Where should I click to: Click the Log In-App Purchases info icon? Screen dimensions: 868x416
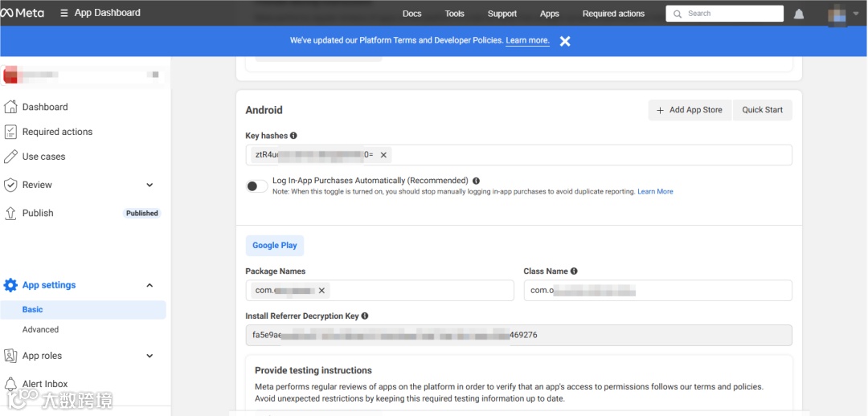(x=476, y=181)
